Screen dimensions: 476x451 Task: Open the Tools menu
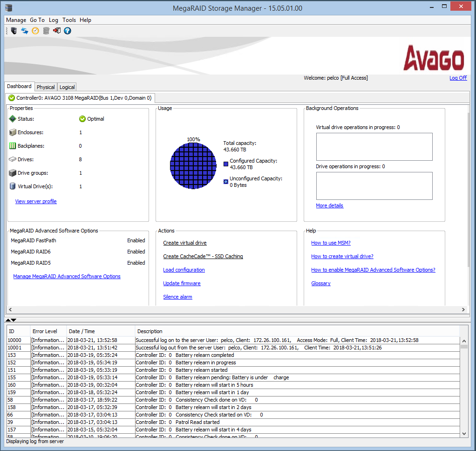tap(69, 20)
